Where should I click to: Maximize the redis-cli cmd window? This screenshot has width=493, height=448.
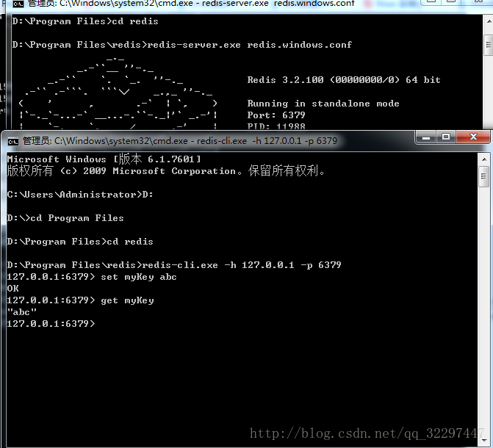pyautogui.click(x=446, y=137)
